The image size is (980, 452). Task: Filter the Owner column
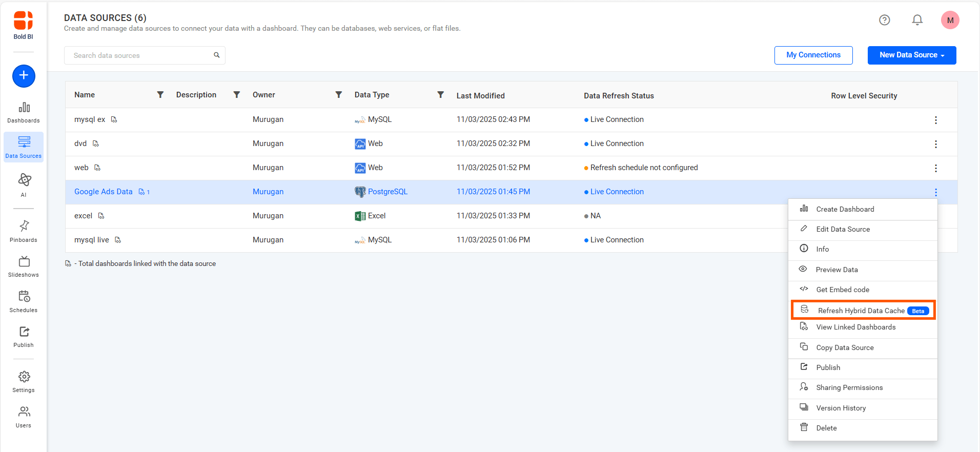click(339, 95)
